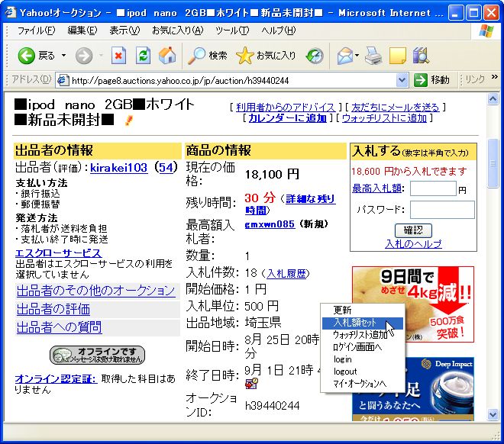Click the Research book toolbar icon
This screenshot has height=444, width=504.
pyautogui.click(x=421, y=56)
